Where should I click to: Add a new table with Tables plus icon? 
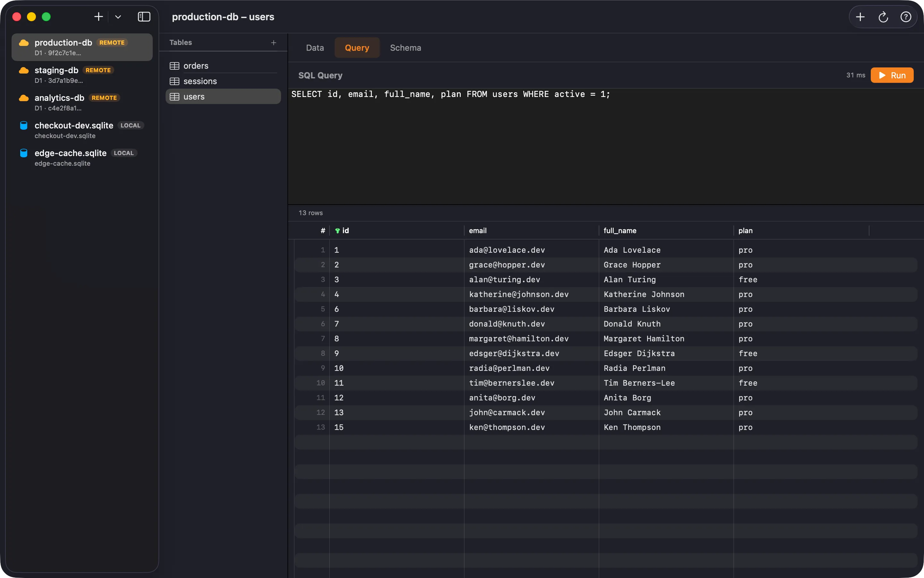click(273, 43)
